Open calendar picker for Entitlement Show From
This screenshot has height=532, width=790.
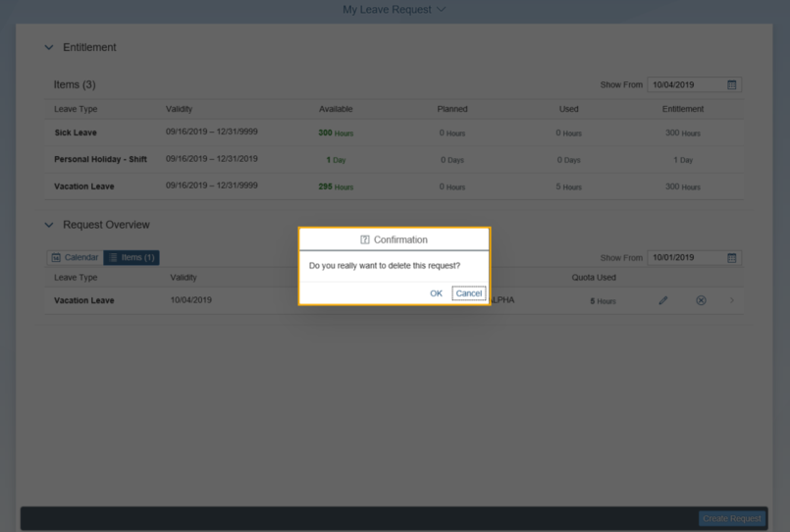[731, 85]
